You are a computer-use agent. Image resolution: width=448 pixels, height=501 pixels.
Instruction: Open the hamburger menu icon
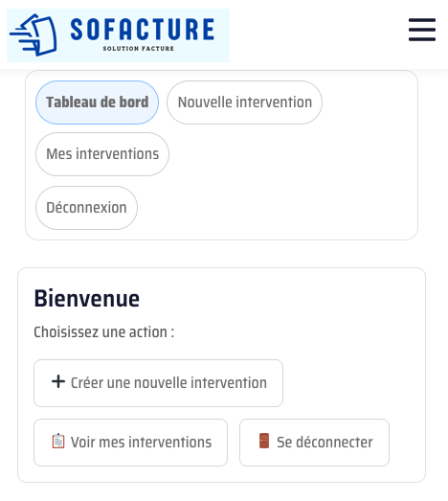tap(422, 30)
